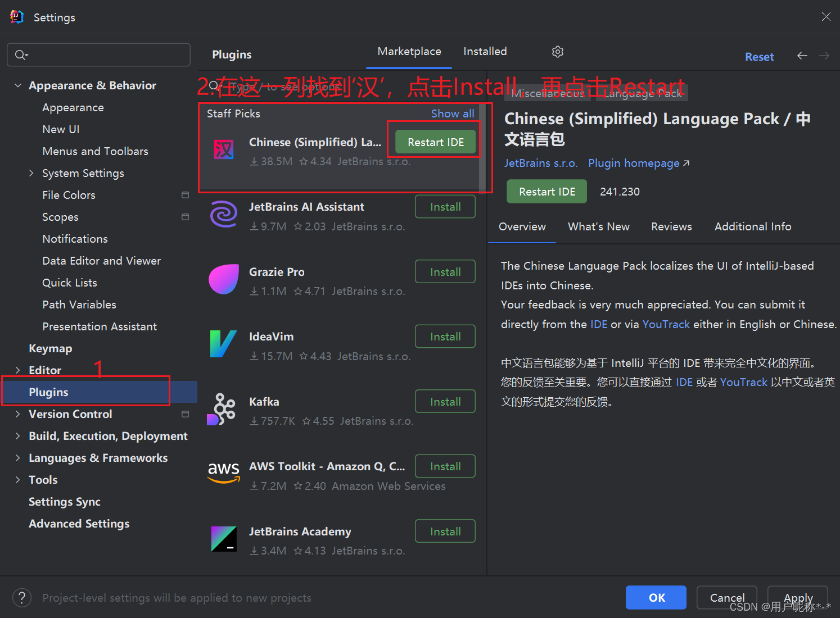Click the settings search magnifier icon
The width and height of the screenshot is (840, 618).
pos(21,54)
